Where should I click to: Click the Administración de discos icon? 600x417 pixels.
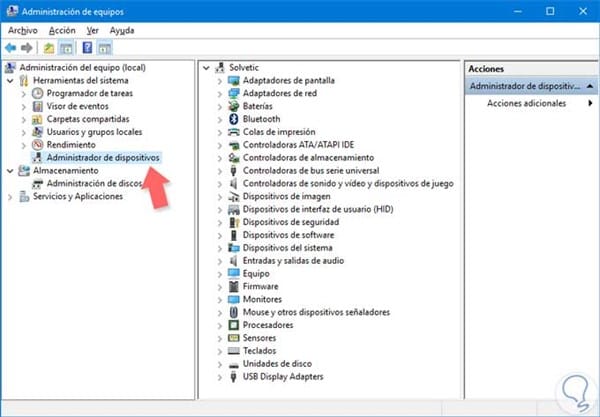[37, 184]
